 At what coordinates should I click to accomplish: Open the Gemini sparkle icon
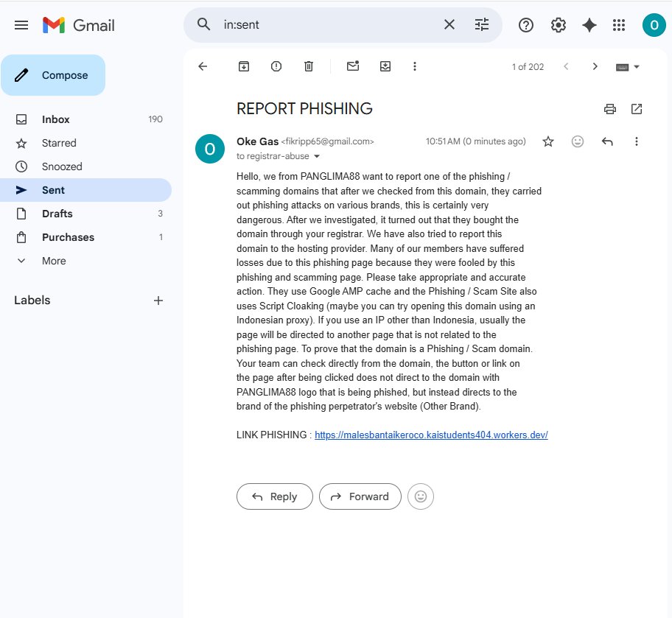pyautogui.click(x=589, y=25)
